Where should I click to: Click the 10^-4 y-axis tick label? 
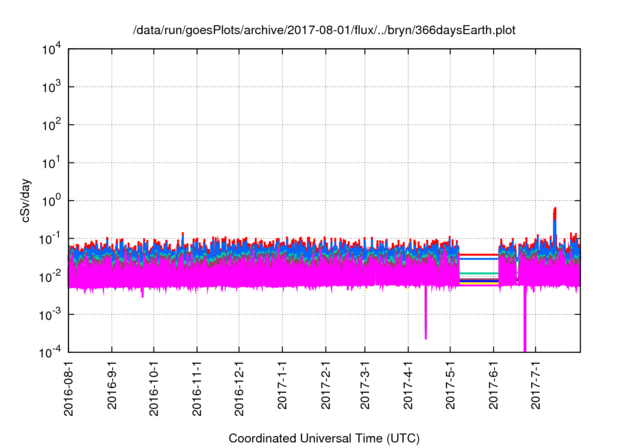tap(52, 352)
